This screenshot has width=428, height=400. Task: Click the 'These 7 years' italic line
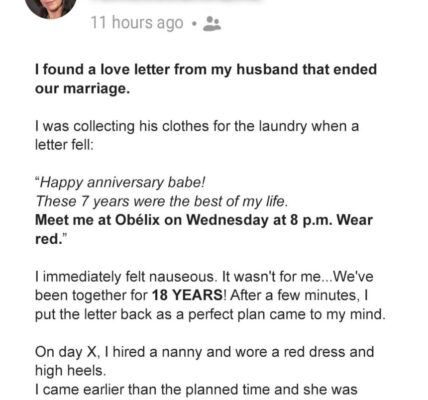(x=162, y=201)
